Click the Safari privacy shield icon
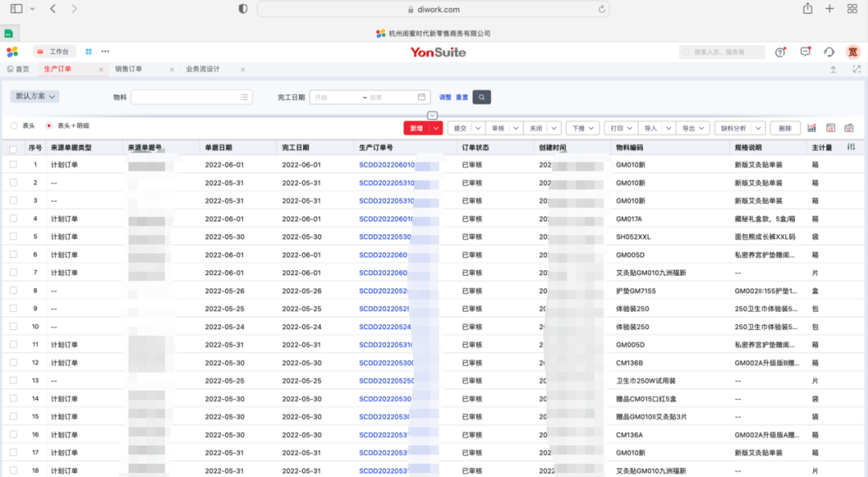This screenshot has height=477, width=868. [x=243, y=9]
